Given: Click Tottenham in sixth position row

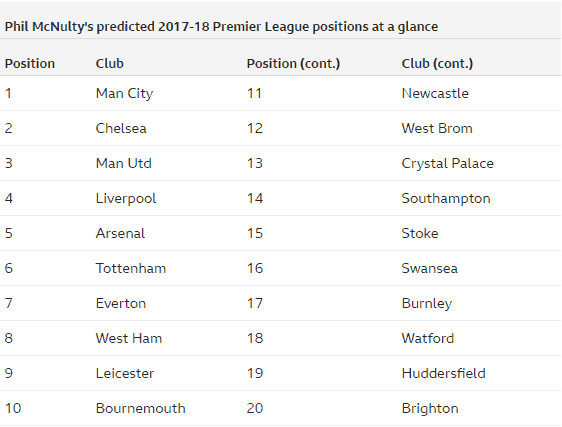Looking at the screenshot, I should click(131, 269).
